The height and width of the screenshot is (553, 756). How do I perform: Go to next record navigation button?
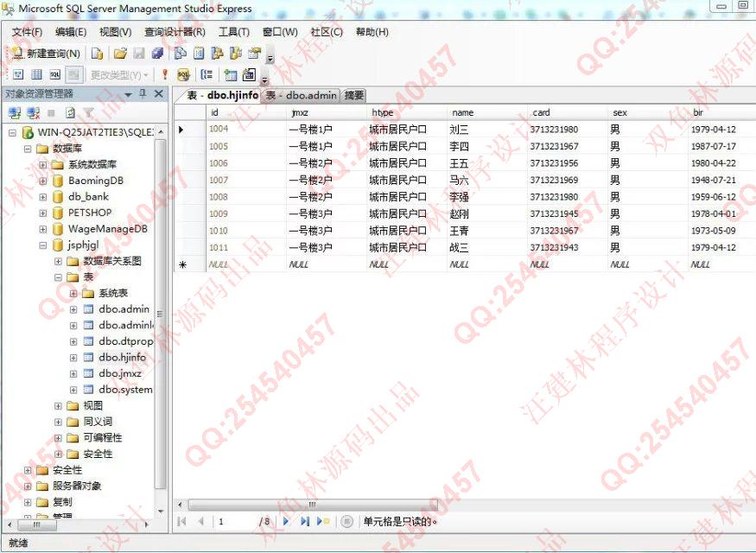(x=286, y=521)
